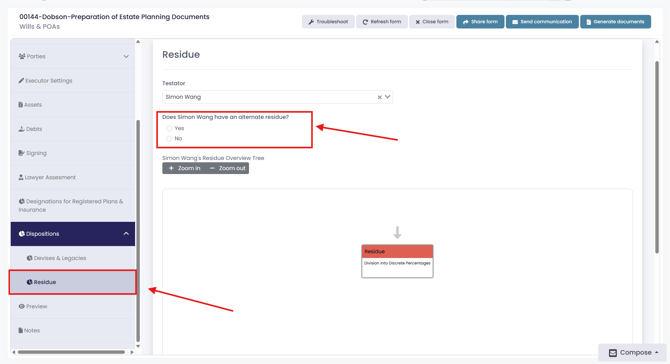Click the pencil icon beside Executor Settings
This screenshot has width=670, height=364.
coord(21,80)
